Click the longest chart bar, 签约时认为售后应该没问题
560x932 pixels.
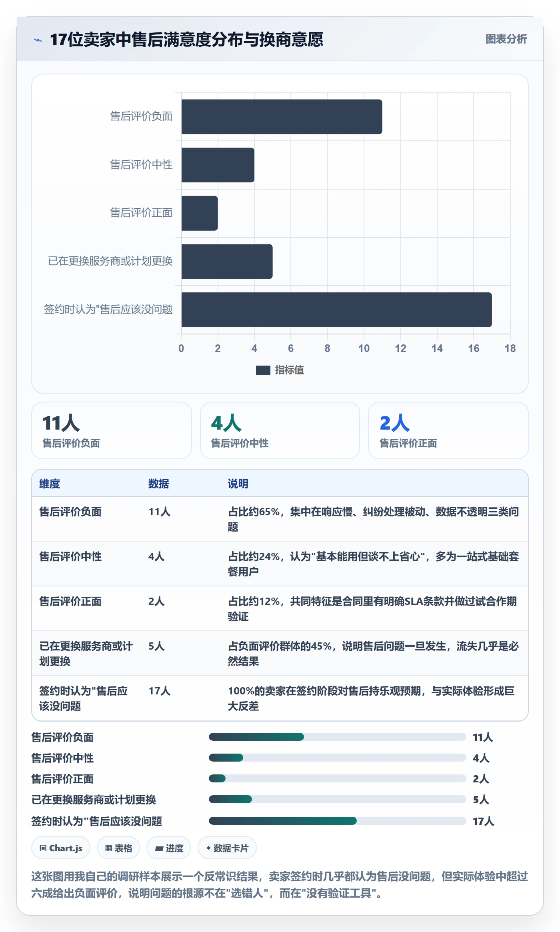click(336, 310)
